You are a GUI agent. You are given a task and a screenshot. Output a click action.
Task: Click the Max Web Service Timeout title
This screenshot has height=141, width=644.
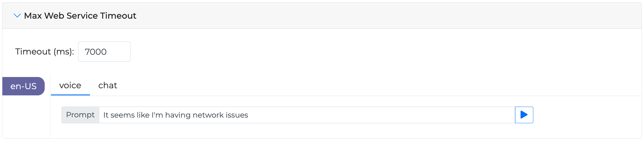tap(80, 16)
